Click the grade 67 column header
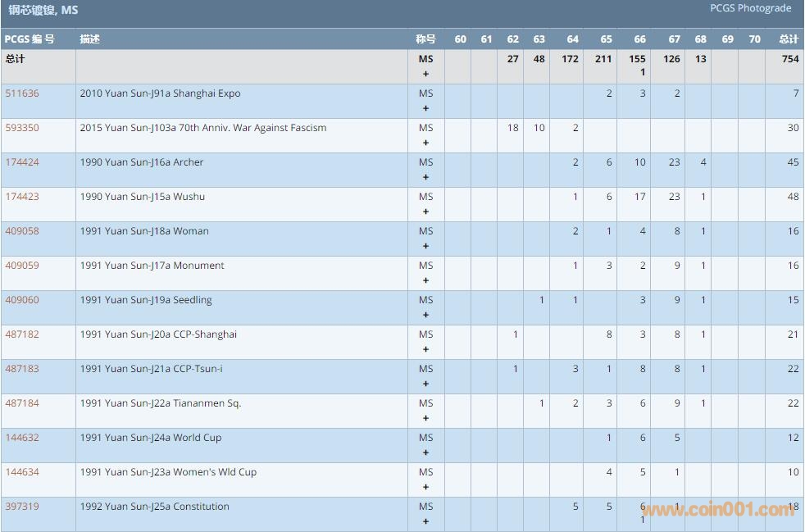Viewport: 805px width, 532px height. (674, 39)
